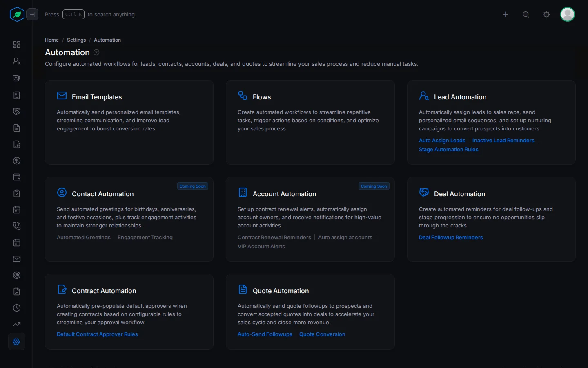588x368 pixels.
Task: Click the plus icon in top bar
Action: tap(506, 14)
